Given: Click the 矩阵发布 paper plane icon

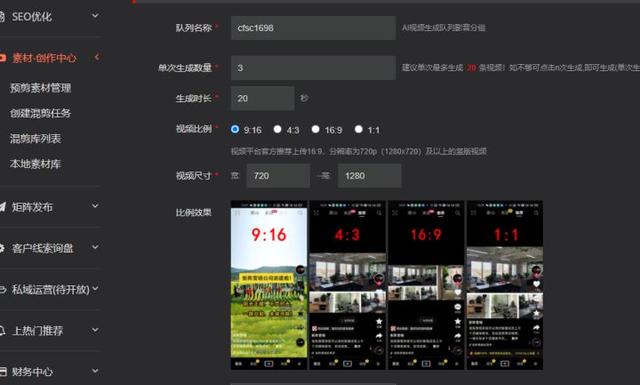Looking at the screenshot, I should (2, 207).
